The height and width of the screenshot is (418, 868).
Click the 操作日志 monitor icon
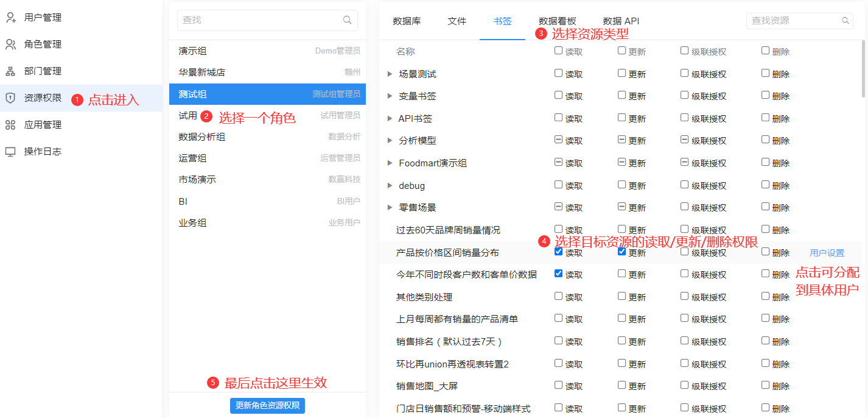click(11, 152)
